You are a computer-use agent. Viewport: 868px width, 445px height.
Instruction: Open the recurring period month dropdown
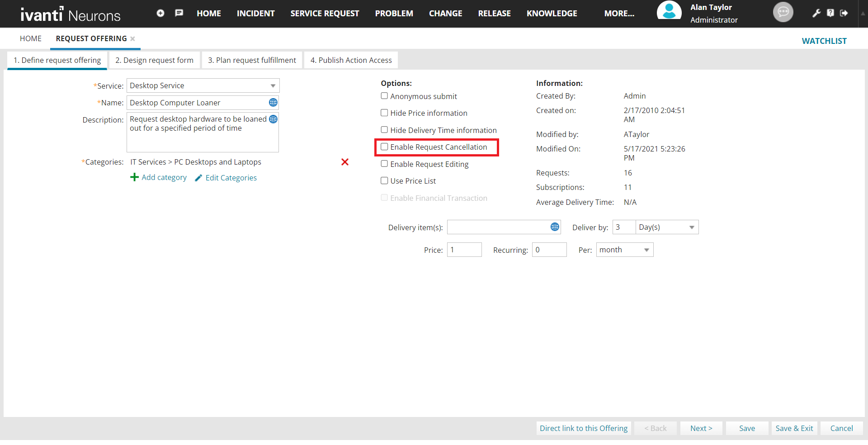point(646,249)
